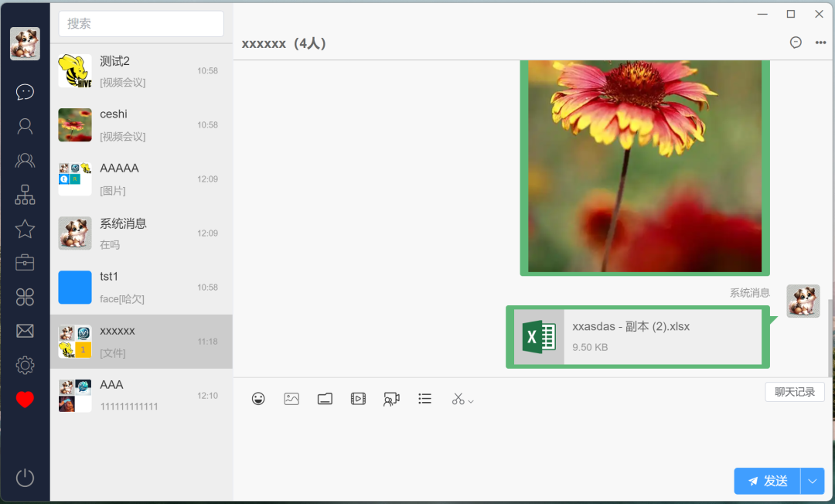Open settings gear in the sidebar
The height and width of the screenshot is (504, 835).
[x=25, y=365]
